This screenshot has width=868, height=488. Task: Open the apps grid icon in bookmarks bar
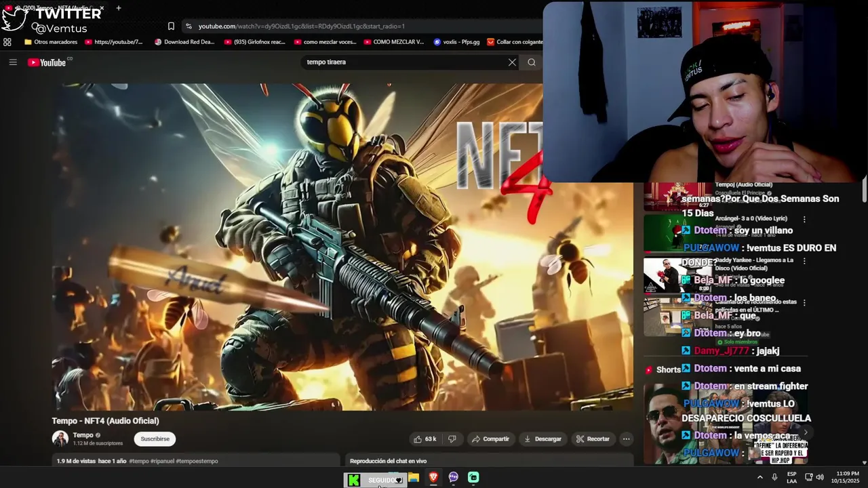coord(7,42)
